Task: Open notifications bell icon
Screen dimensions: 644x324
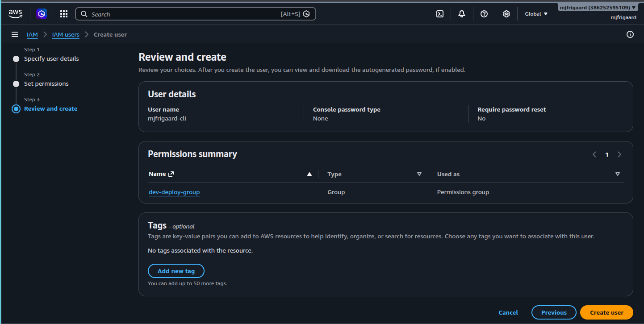Action: click(x=462, y=14)
